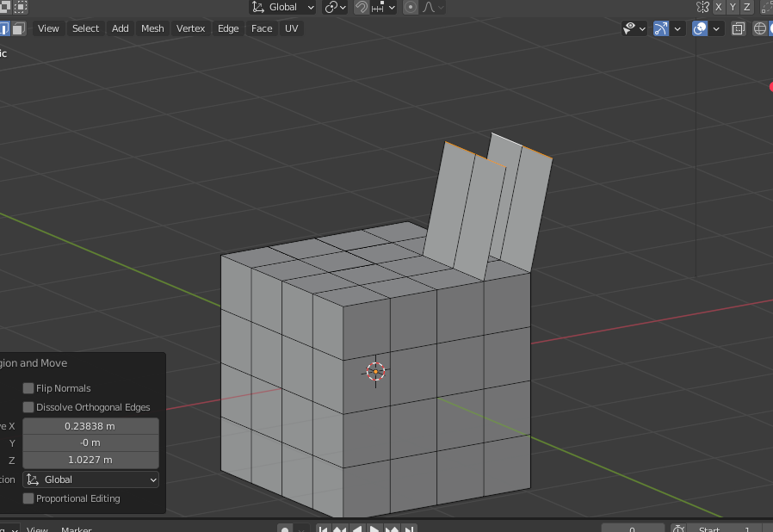Screen dimensions: 773x532
Task: Open timeline View menu
Action: click(x=38, y=529)
